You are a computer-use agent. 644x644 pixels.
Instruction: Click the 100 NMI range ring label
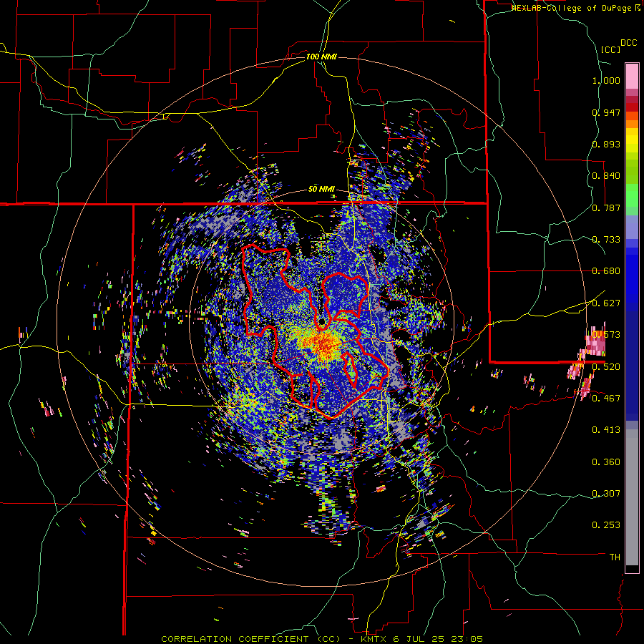click(x=321, y=57)
